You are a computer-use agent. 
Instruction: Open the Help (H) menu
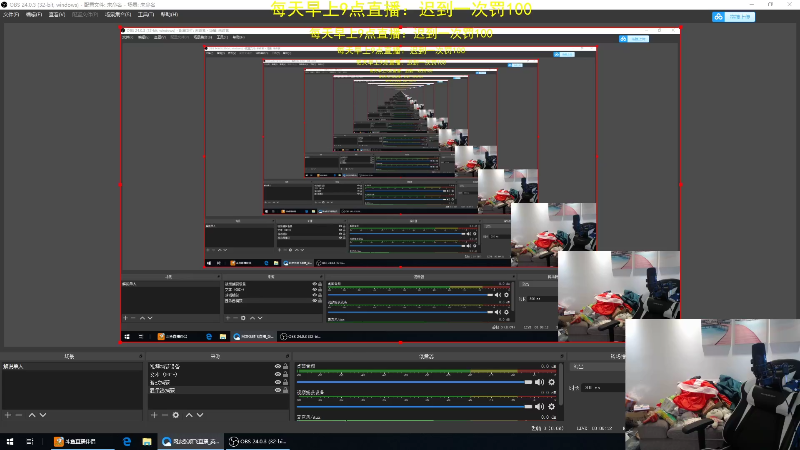click(x=169, y=15)
